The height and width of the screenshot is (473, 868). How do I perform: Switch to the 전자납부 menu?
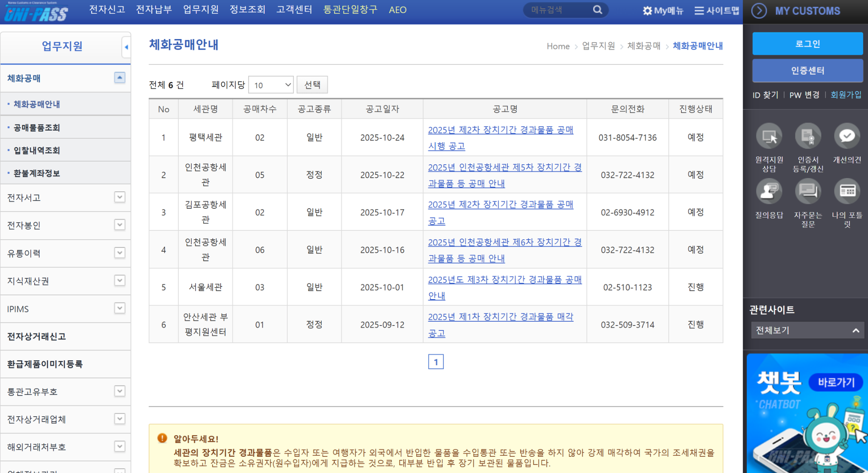click(153, 10)
